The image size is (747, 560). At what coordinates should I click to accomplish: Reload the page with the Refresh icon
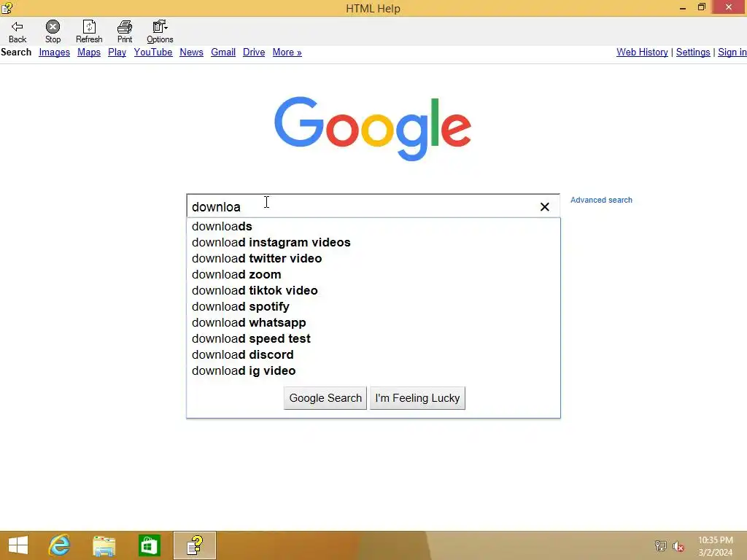pos(89,31)
